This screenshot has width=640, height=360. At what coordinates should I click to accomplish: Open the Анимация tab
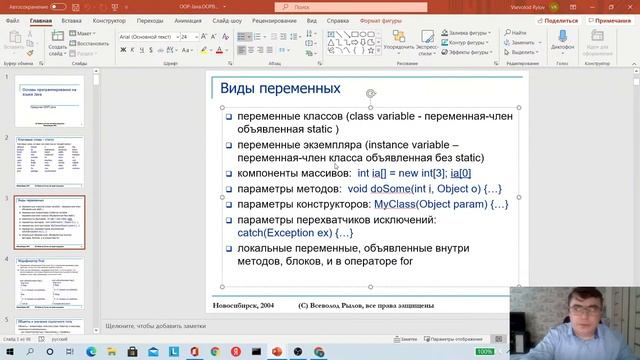(188, 20)
